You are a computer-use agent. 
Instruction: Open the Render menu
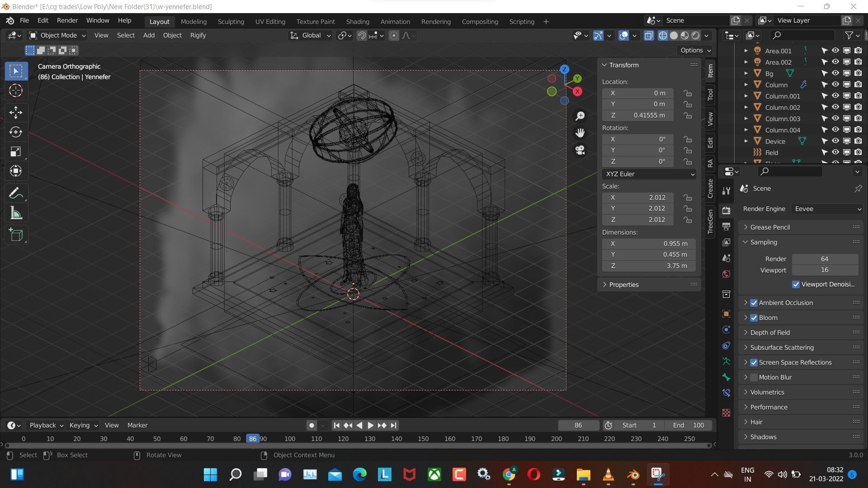point(67,20)
